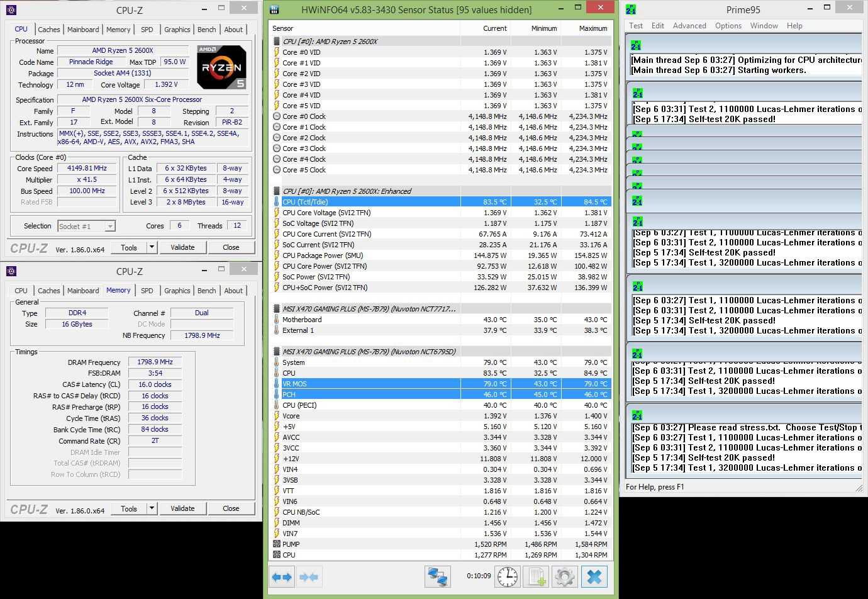Image resolution: width=868 pixels, height=599 pixels.
Task: Start logging with the document plus icon
Action: coord(536,576)
